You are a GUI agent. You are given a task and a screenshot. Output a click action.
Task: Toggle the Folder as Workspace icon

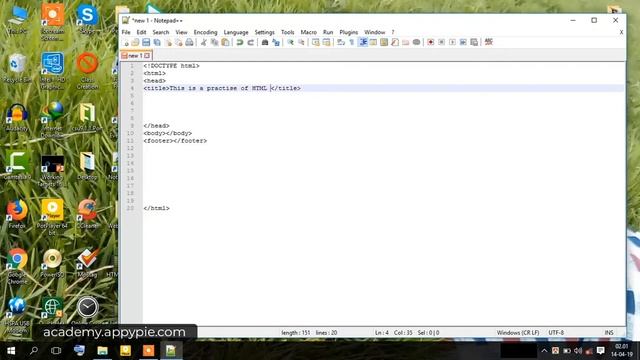coord(405,42)
